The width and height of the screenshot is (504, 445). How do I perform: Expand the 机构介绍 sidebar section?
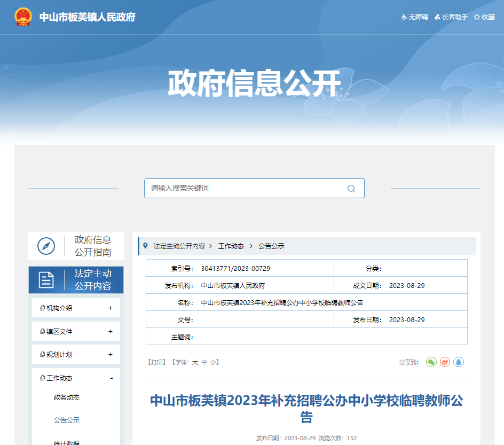(110, 308)
